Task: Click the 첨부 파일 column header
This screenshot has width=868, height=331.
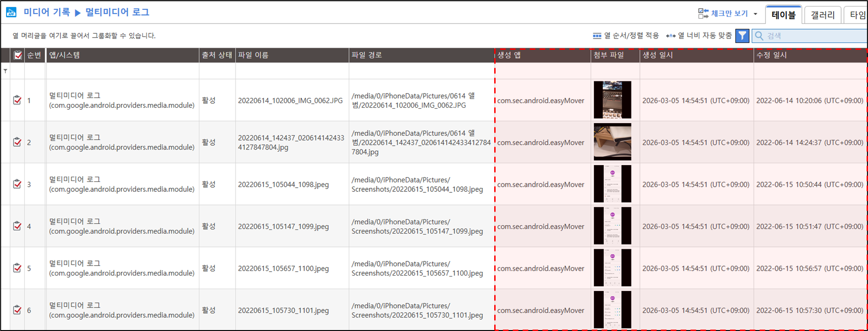Action: 615,55
